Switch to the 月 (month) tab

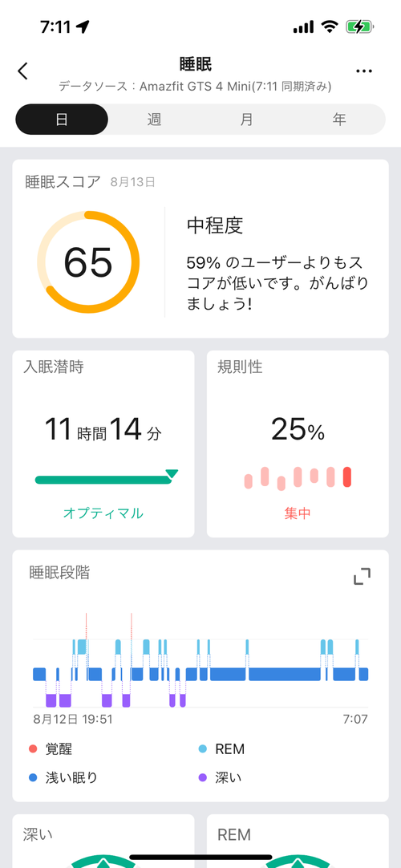point(247,120)
